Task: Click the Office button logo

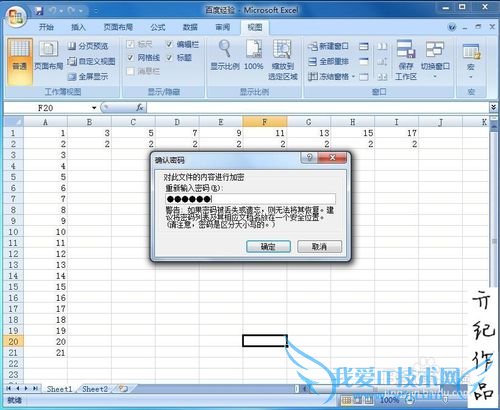Action: click(x=17, y=17)
